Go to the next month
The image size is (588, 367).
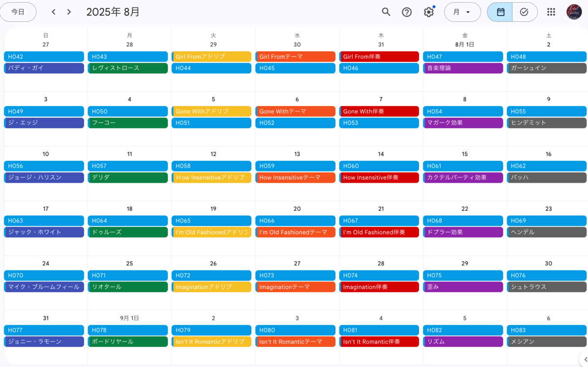(x=69, y=12)
